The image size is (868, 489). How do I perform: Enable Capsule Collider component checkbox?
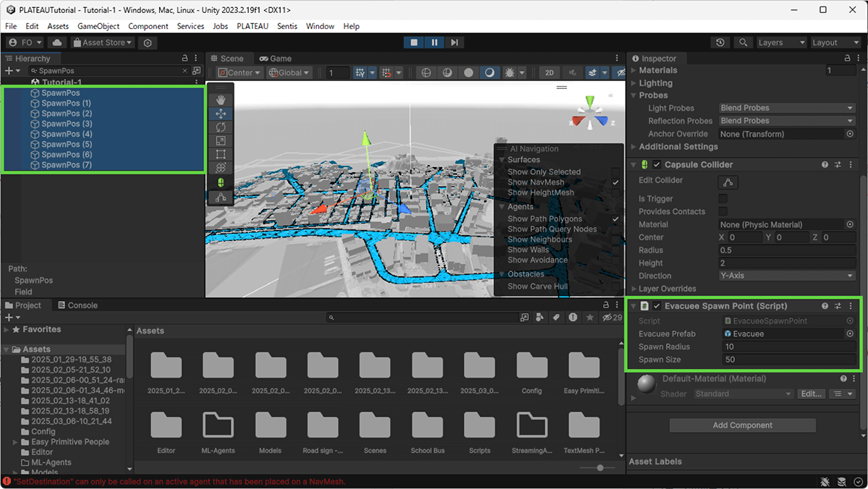click(657, 165)
